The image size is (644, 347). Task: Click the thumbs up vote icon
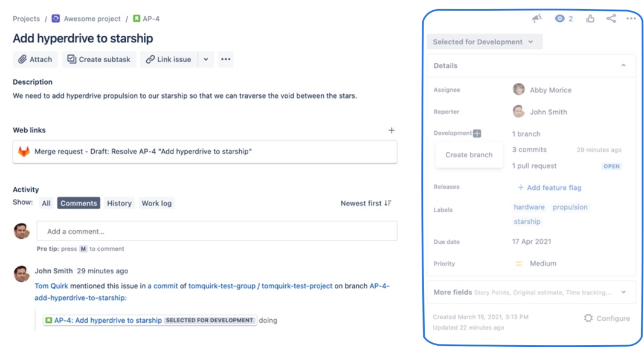click(x=590, y=19)
